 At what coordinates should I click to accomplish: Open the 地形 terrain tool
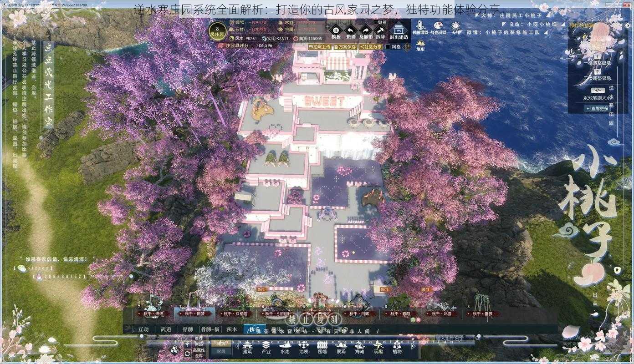click(x=420, y=45)
